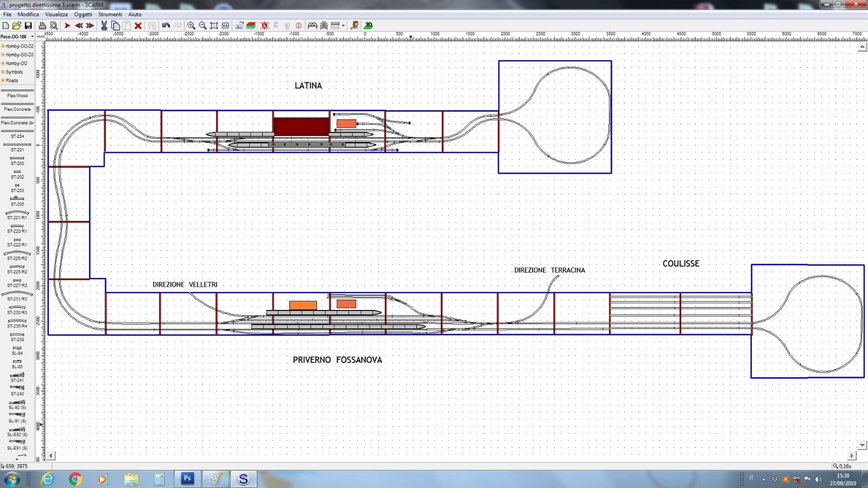Click the red Delete X icon
Screen dimensions: 868x488
[x=138, y=26]
